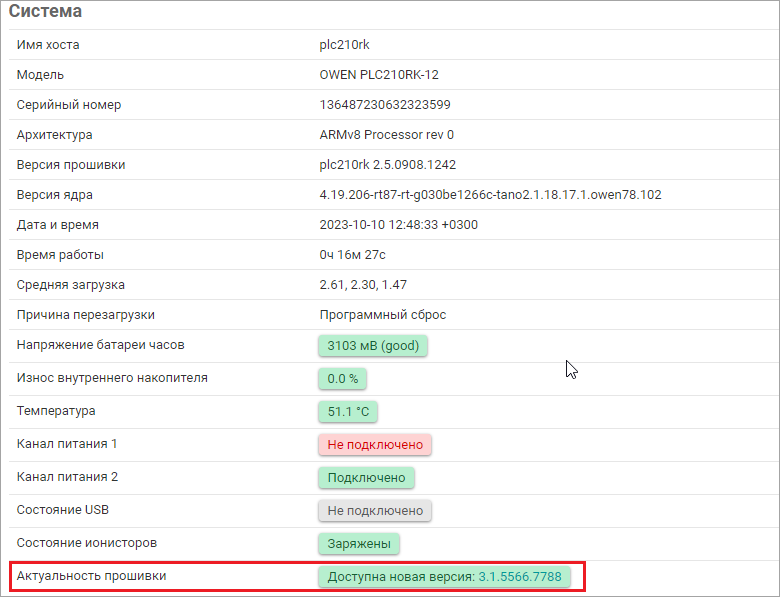Viewport: 780px width, 597px height.
Task: Click the 'Система' section heading
Action: (x=46, y=12)
